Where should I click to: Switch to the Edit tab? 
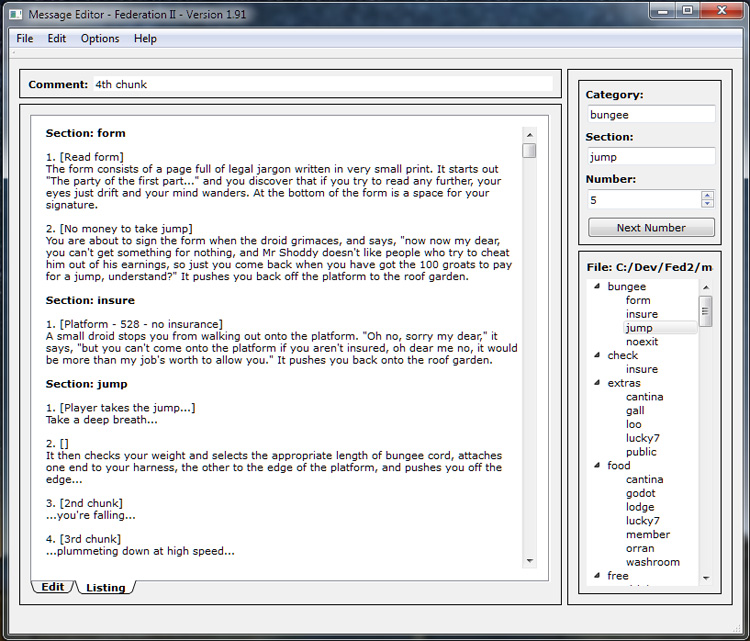(53, 587)
